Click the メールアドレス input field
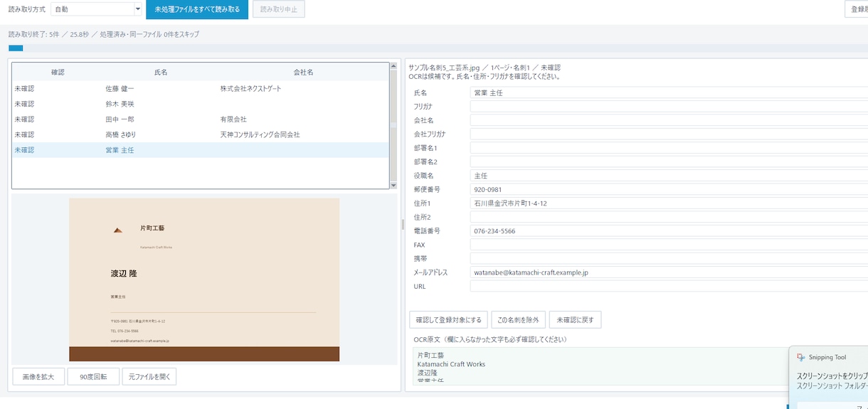 click(669, 272)
